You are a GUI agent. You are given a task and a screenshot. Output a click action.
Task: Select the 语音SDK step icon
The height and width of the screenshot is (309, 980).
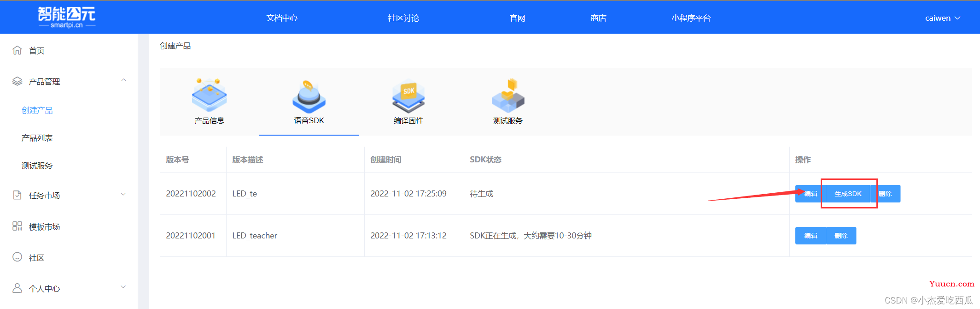point(309,96)
